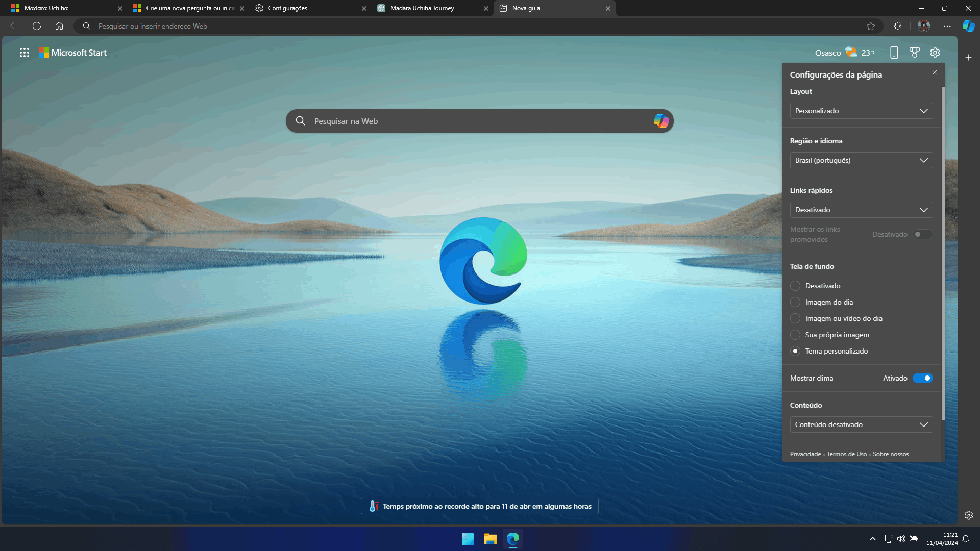Image resolution: width=980 pixels, height=551 pixels.
Task: Toggle the Mostrar clima switch
Action: 922,378
